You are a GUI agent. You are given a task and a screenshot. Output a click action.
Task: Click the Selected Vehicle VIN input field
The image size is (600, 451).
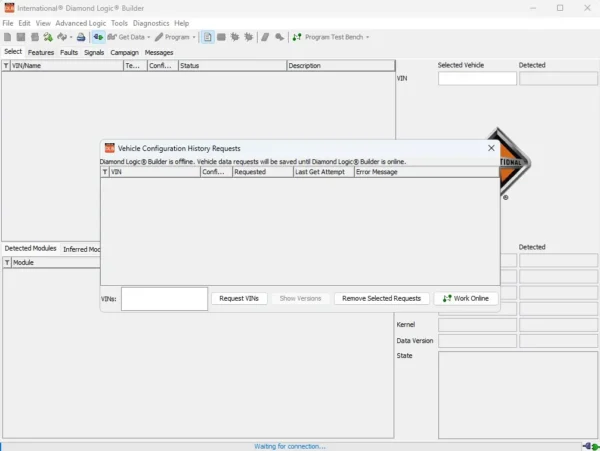coord(477,78)
